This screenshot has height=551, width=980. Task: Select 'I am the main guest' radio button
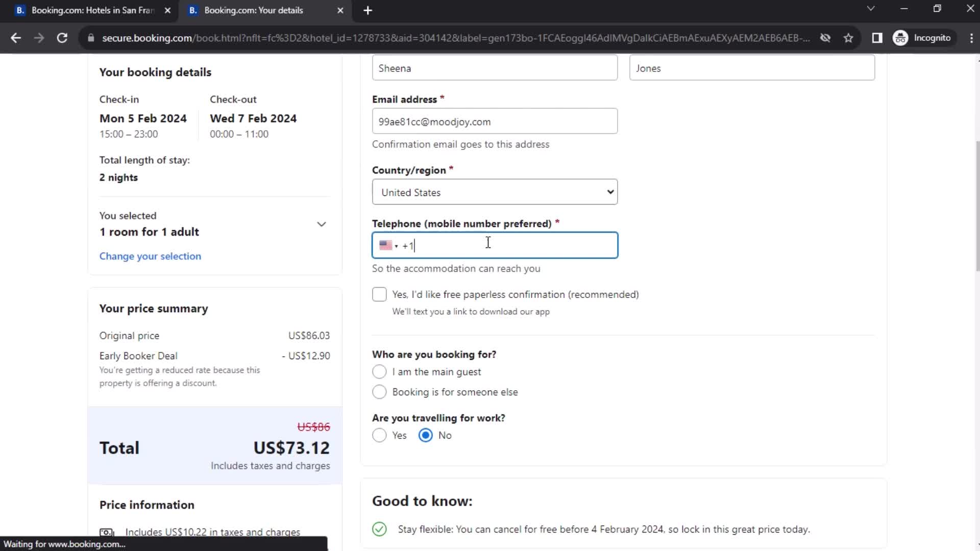tap(379, 371)
